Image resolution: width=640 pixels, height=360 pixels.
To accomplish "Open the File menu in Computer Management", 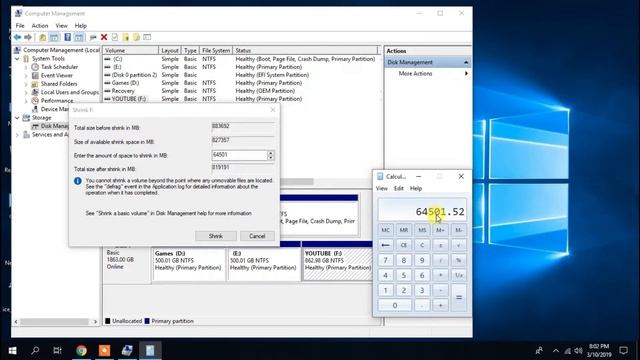I will click(x=20, y=26).
